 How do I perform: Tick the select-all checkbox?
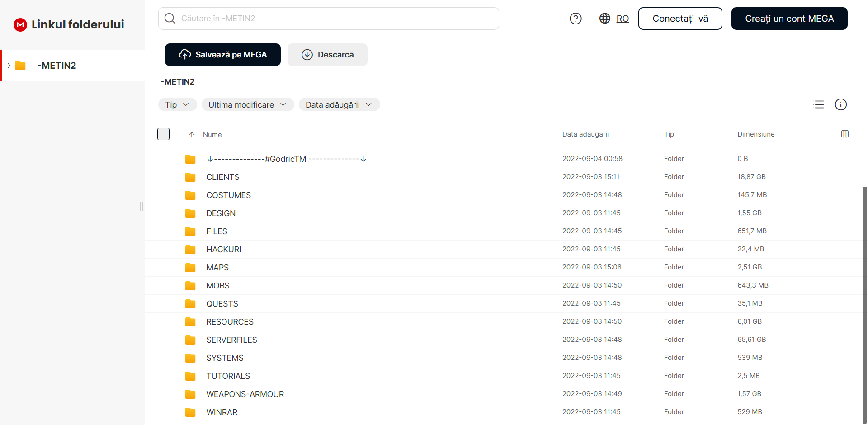(x=163, y=134)
